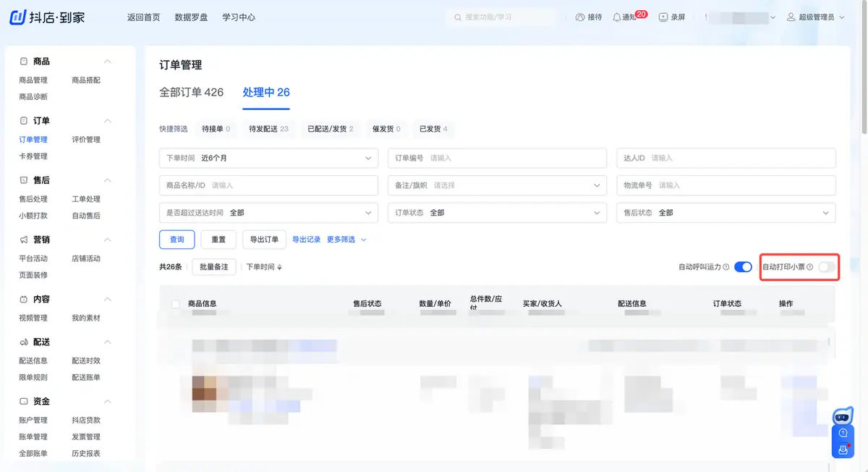Click the 录屏 screen record icon
The height and width of the screenshot is (472, 868).
point(663,17)
